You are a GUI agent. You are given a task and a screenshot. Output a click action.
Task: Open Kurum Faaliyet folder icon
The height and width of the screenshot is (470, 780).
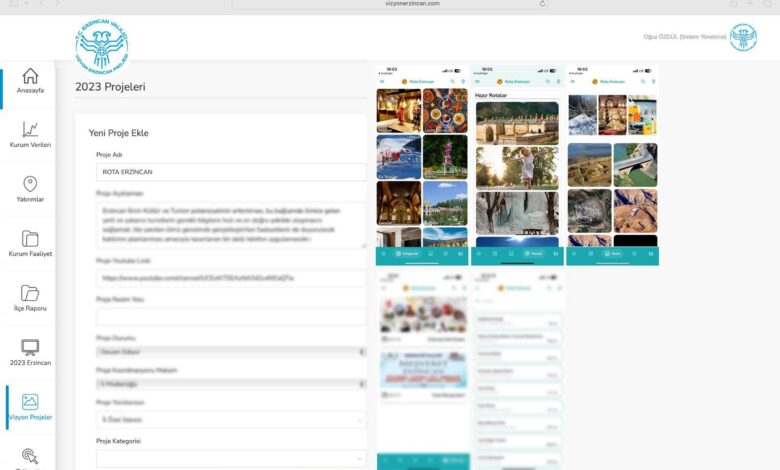pyautogui.click(x=30, y=239)
